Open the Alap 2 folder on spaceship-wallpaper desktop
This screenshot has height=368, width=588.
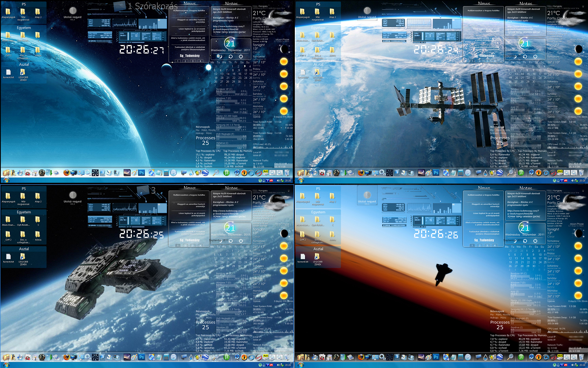pyautogui.click(x=38, y=198)
